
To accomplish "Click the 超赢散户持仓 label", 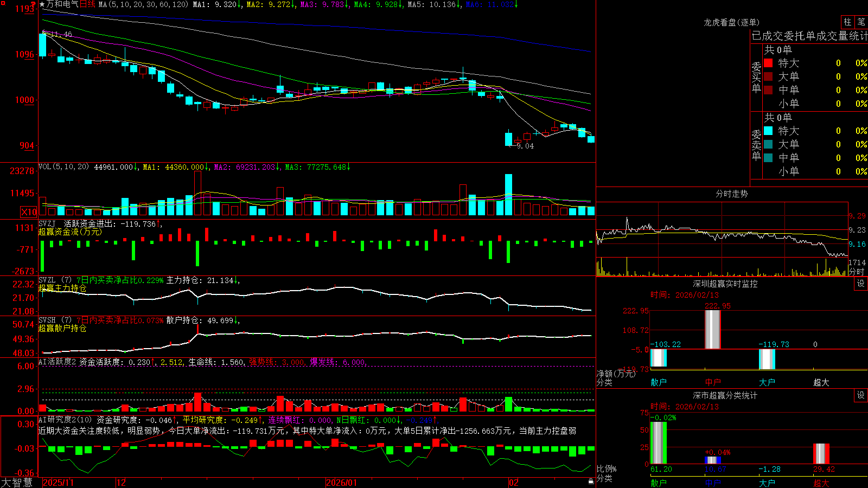I will (62, 329).
